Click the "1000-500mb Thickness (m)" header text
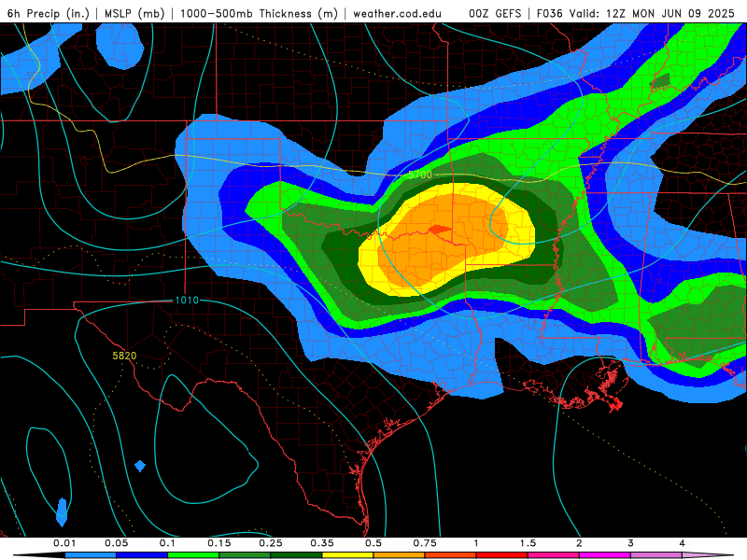Screen dimensions: 747x560 point(259,13)
